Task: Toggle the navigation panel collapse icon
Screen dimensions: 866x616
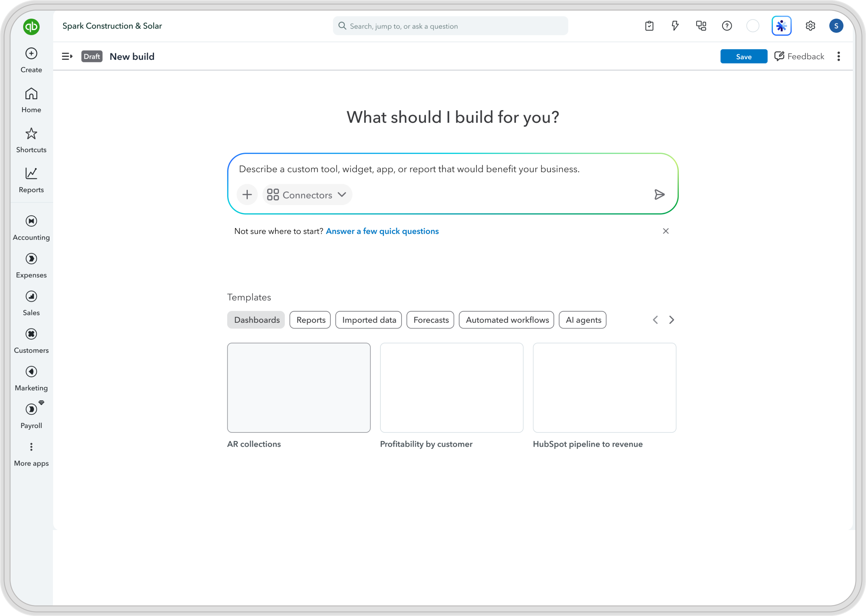Action: pyautogui.click(x=67, y=57)
